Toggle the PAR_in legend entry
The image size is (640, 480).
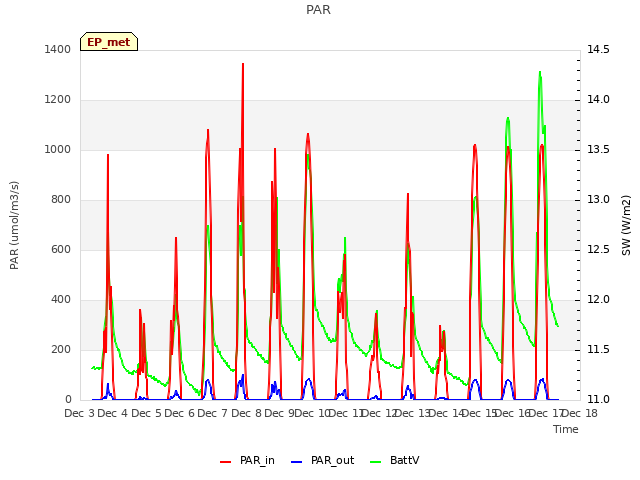247,460
